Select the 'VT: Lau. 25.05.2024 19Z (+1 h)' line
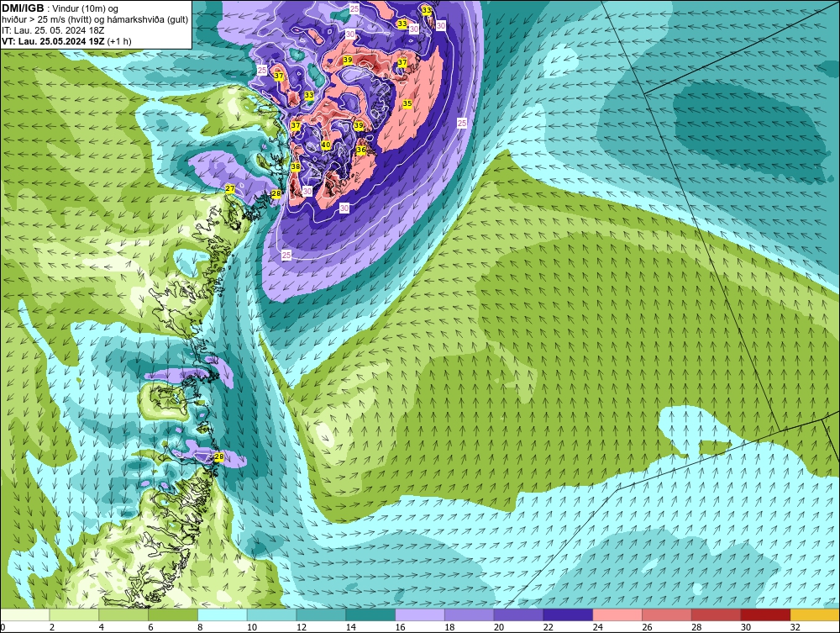840x633 pixels. 66,41
